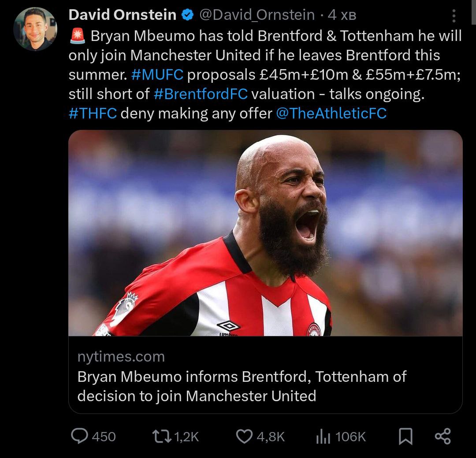Click the 4 хв post timestamp

pos(342,15)
